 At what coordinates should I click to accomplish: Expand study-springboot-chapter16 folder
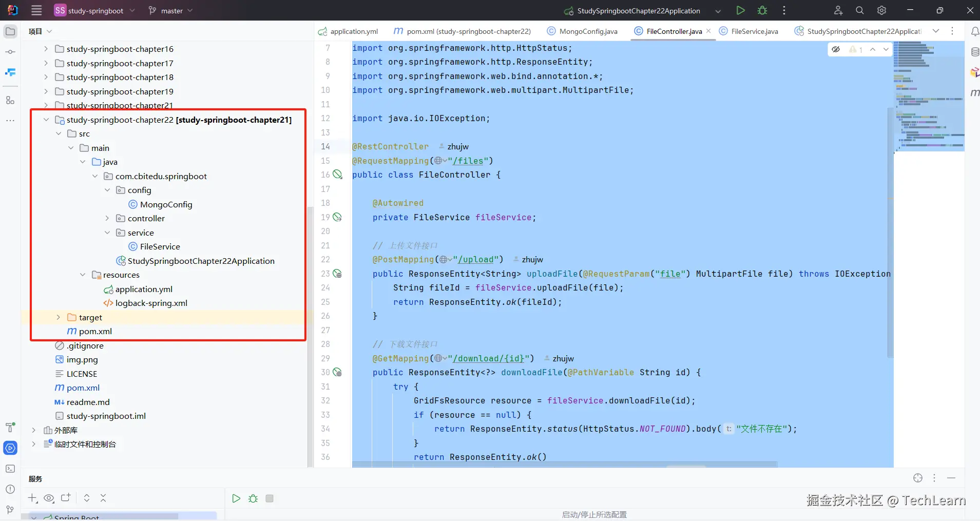click(x=46, y=49)
